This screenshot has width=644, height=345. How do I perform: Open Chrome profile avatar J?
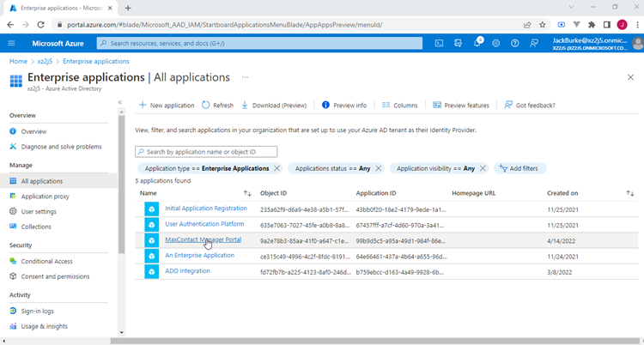pos(623,25)
